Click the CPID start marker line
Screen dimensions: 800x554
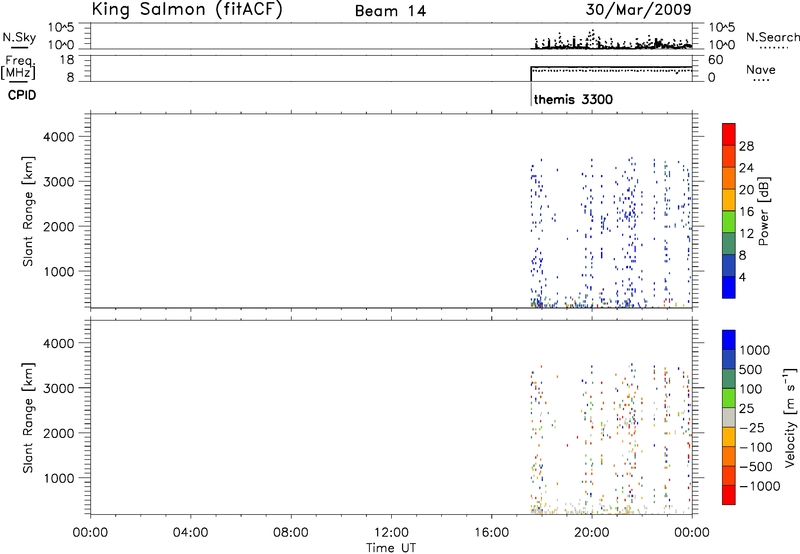pos(531,94)
